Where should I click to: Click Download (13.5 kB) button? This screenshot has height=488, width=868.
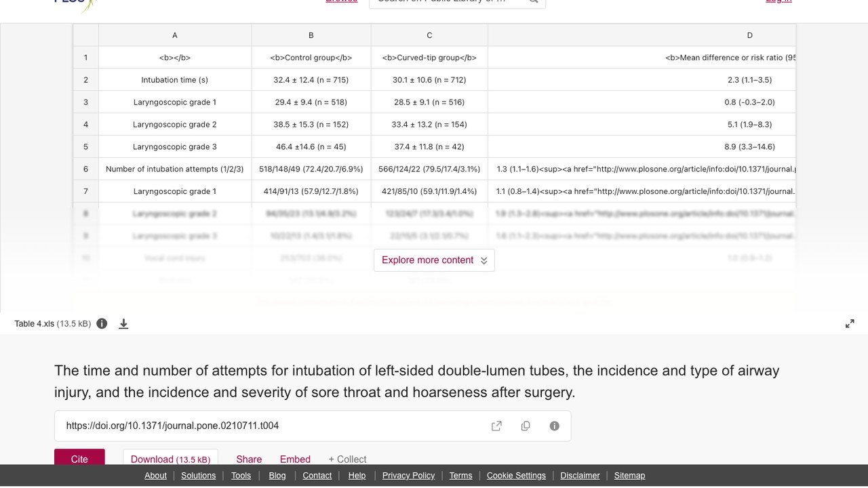(x=170, y=458)
